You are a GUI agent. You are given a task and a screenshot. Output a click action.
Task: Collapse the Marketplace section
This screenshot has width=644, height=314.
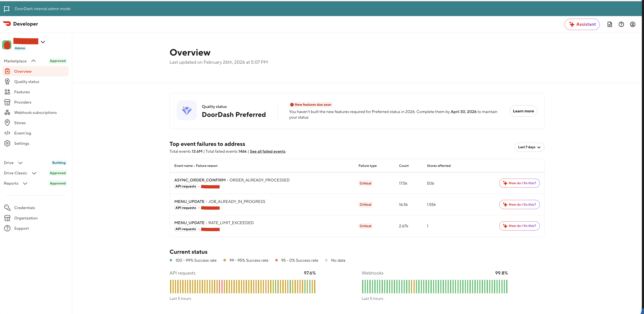33,60
